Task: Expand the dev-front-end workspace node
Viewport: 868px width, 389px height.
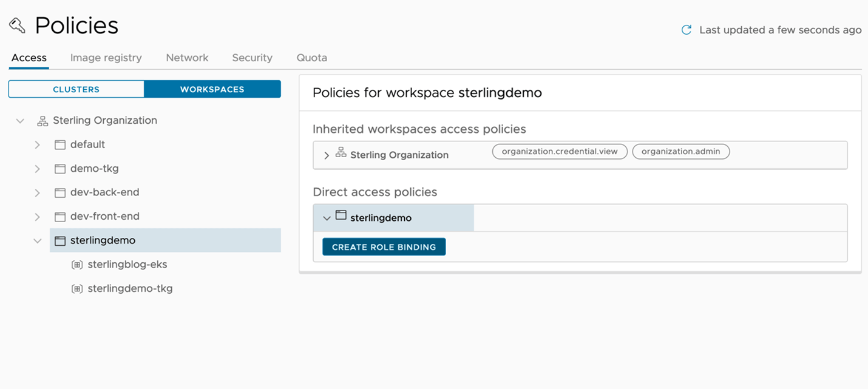Action: click(x=38, y=217)
